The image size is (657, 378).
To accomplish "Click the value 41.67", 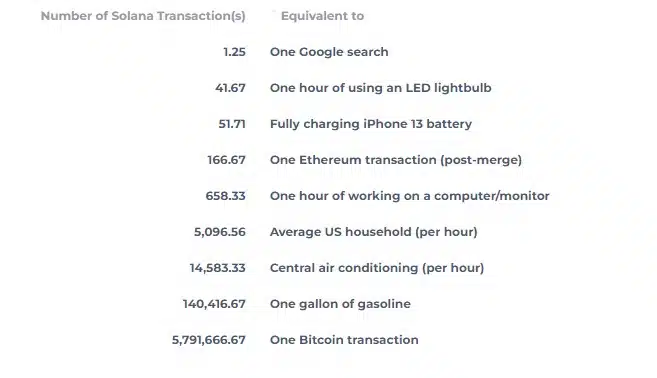I will pos(230,88).
